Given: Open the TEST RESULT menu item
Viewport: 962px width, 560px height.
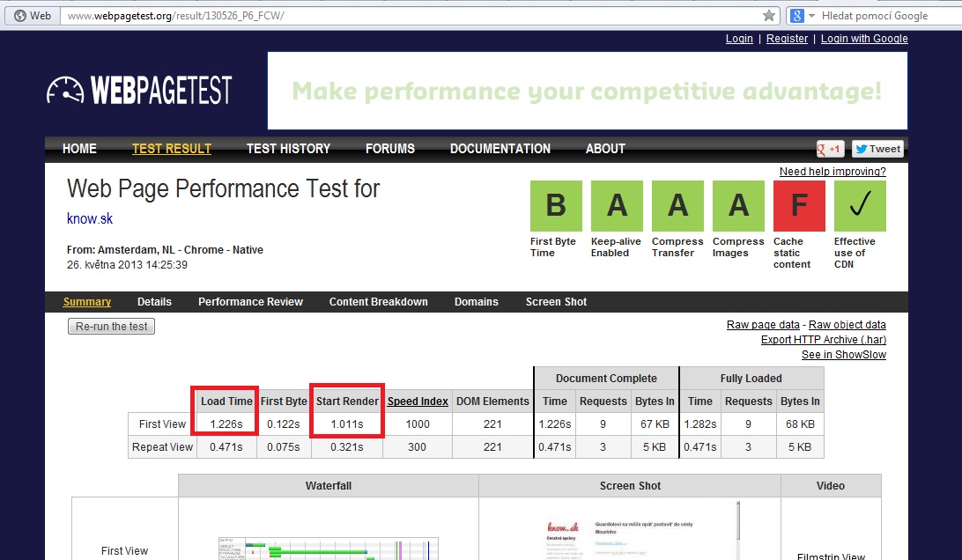Looking at the screenshot, I should point(172,149).
